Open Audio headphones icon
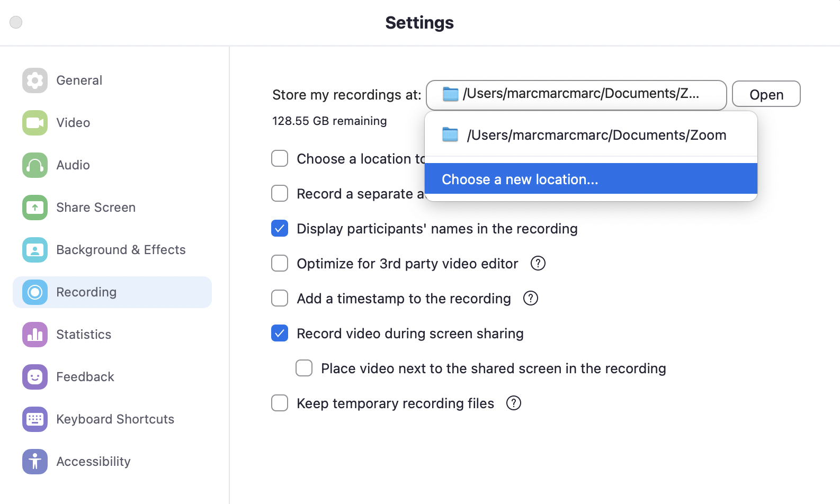The width and height of the screenshot is (840, 504). (35, 165)
